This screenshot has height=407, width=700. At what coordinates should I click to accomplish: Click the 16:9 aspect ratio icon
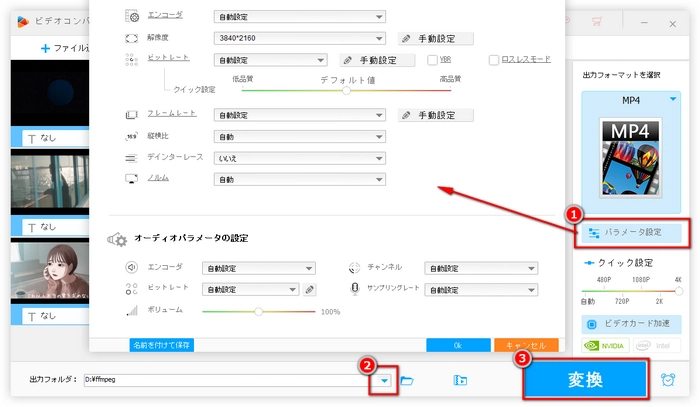(x=131, y=137)
